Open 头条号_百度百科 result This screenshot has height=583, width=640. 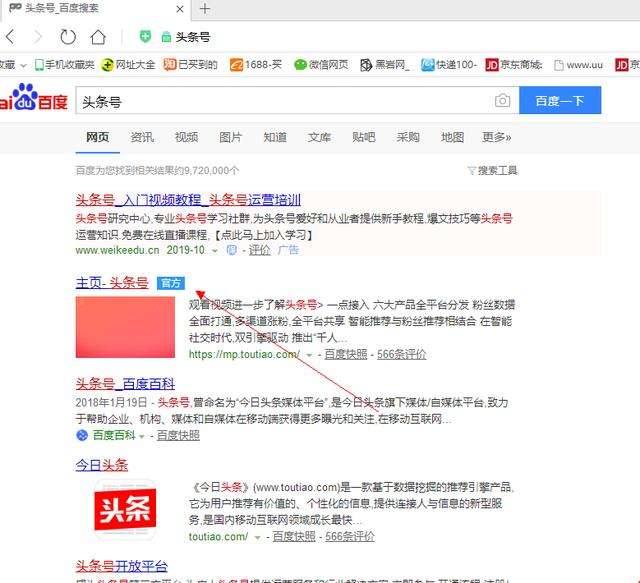click(125, 384)
